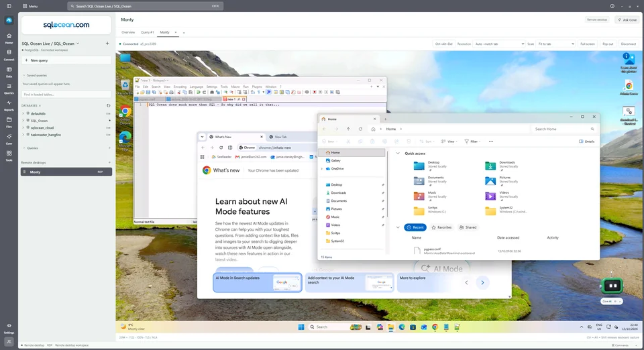Open Microsoft Edge shortcut on remote desktop
Screen dimensions: 644x350
(125, 141)
